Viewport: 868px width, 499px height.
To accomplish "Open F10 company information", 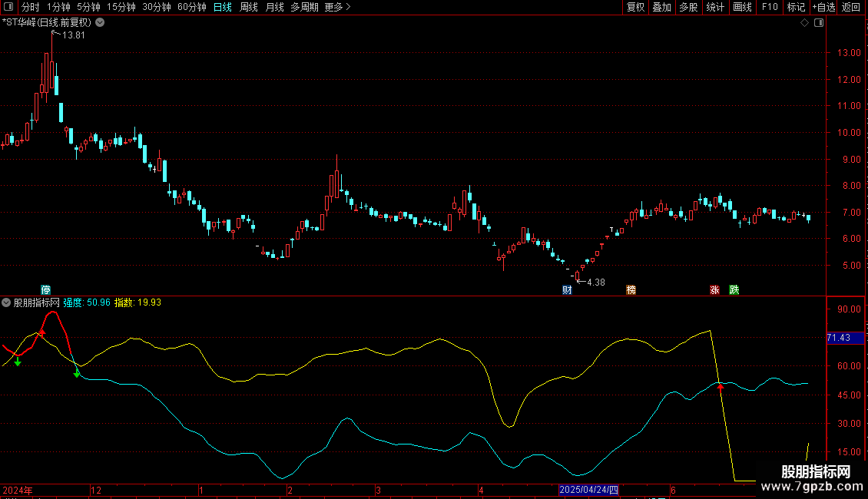I will [x=770, y=7].
